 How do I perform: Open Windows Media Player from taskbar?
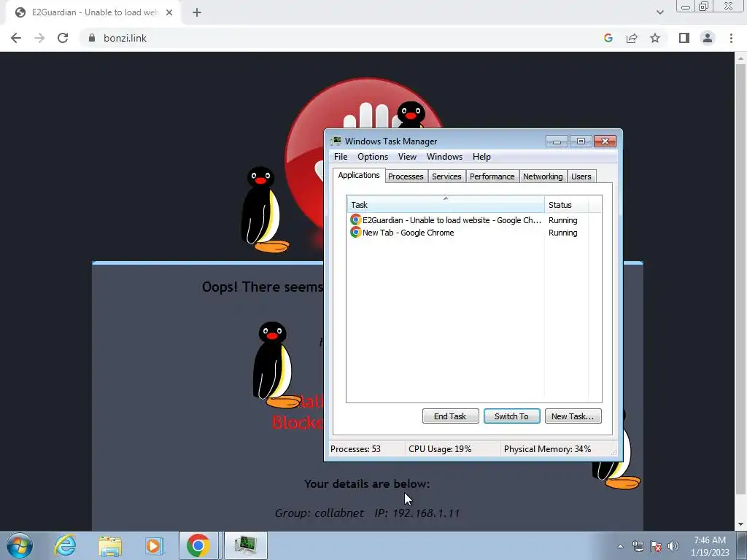click(154, 545)
